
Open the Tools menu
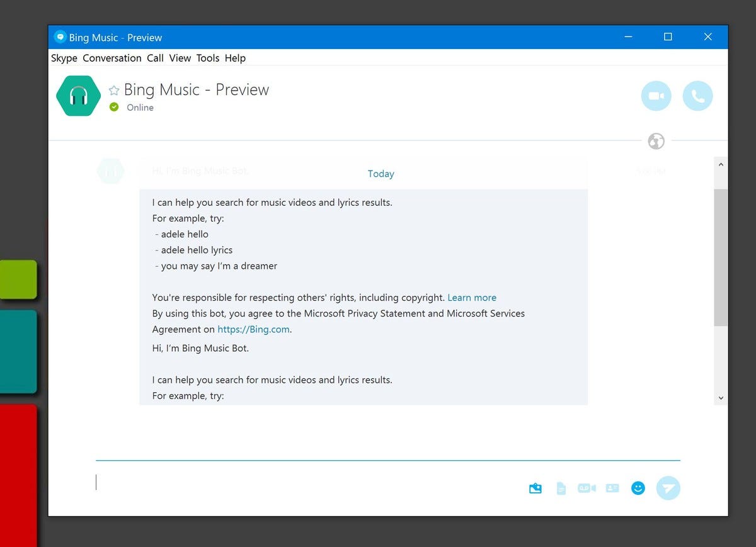(x=208, y=58)
